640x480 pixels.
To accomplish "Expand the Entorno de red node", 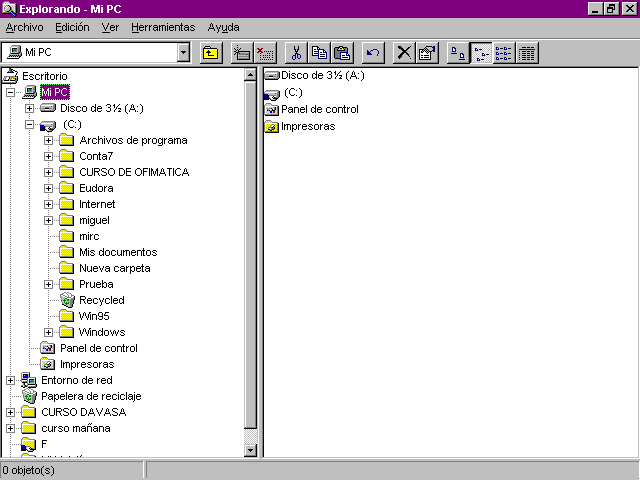I will click(10, 380).
